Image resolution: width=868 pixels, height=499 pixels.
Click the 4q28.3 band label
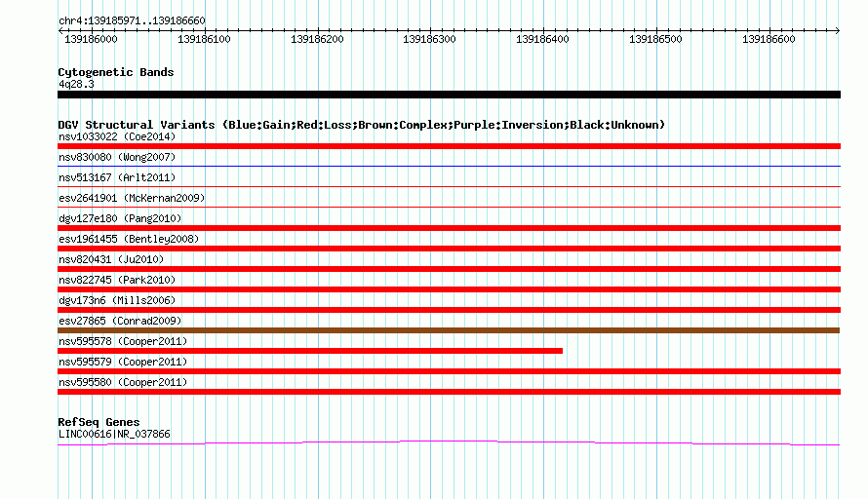[76, 84]
